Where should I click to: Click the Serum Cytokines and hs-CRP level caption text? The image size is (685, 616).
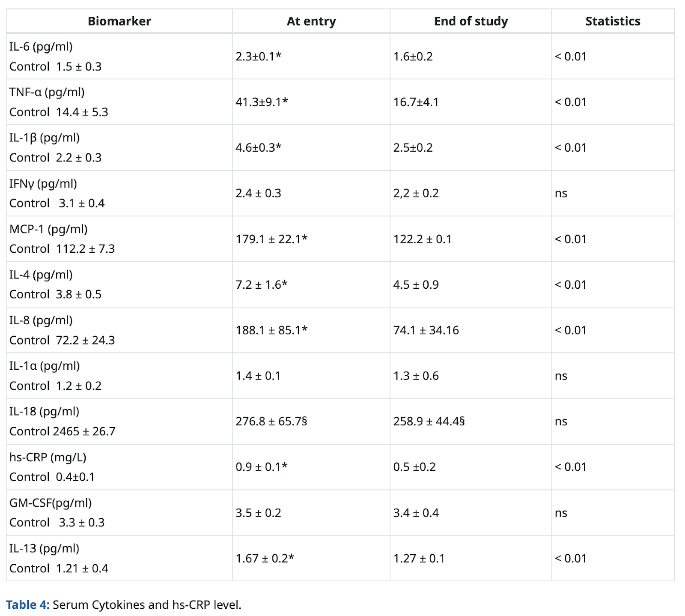(147, 604)
